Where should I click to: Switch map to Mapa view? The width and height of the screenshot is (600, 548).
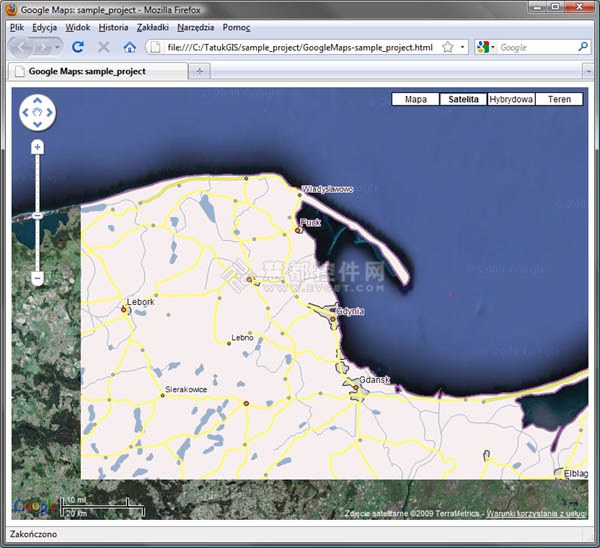(415, 99)
